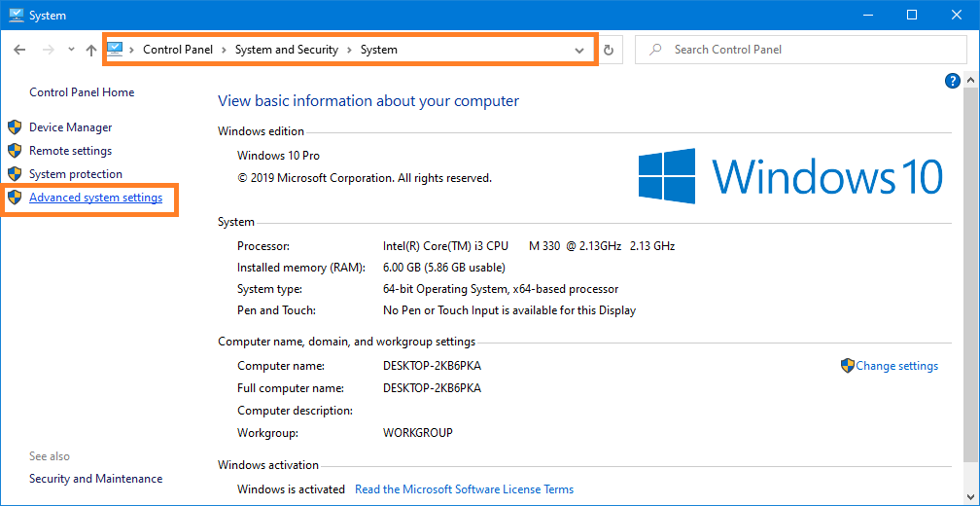Click the 64-bit Operating System value
Image resolution: width=980 pixels, height=506 pixels.
[x=501, y=289]
